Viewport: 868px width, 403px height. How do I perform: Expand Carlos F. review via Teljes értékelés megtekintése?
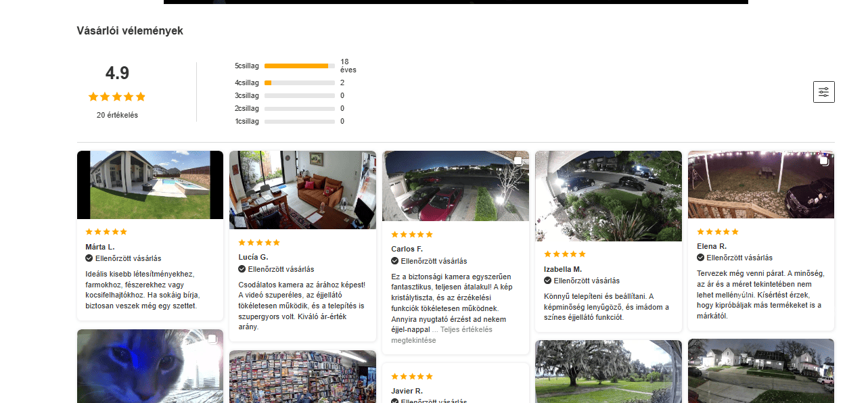click(x=442, y=335)
